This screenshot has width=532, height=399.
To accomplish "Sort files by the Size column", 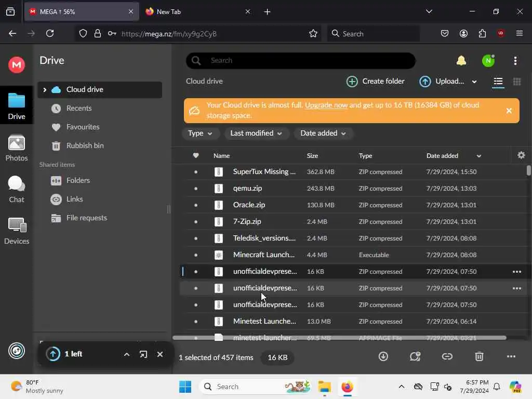I will click(312, 156).
